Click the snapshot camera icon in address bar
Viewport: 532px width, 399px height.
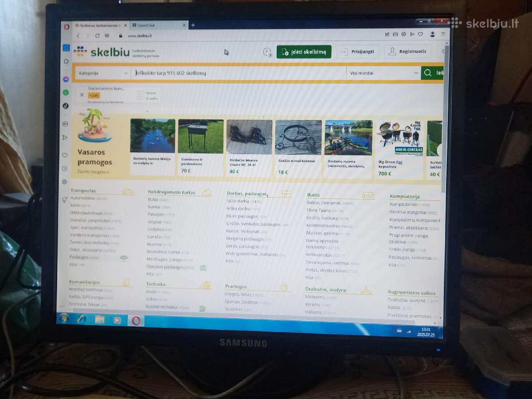(395, 34)
